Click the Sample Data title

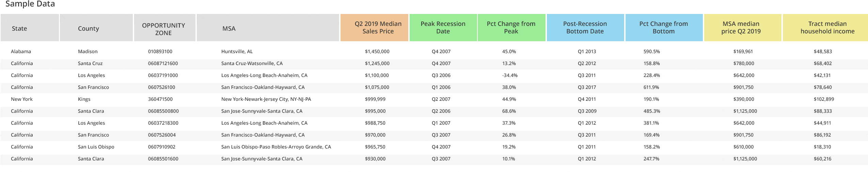pyautogui.click(x=30, y=4)
